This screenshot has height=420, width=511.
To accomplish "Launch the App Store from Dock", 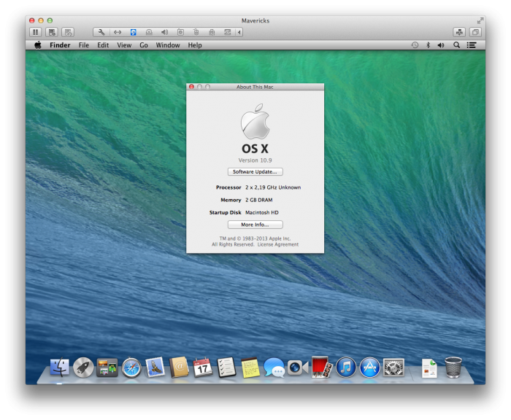I will pos(370,367).
